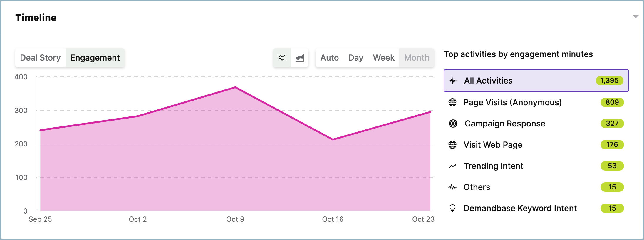Viewport: 644px width, 240px height.
Task: Toggle the Day time interval
Action: click(356, 58)
